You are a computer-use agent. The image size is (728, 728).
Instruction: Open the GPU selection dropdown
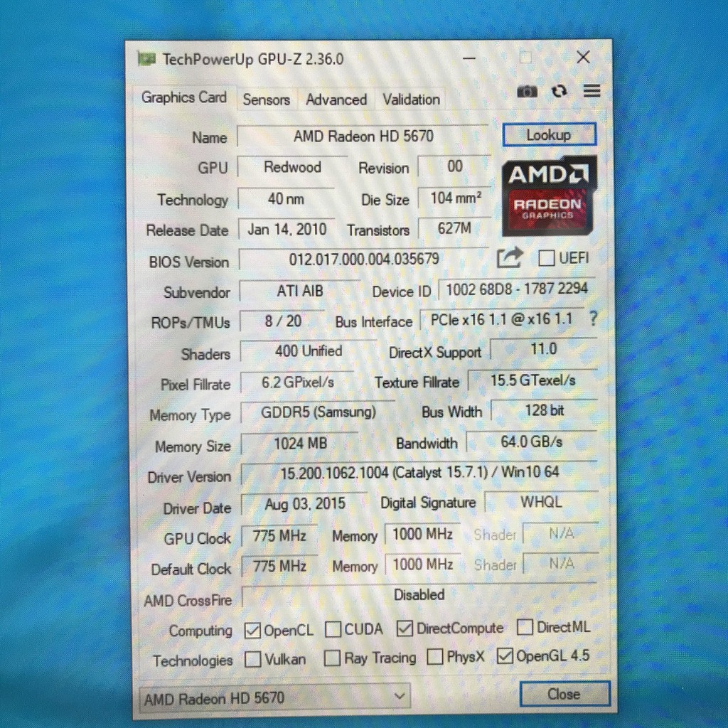[275, 697]
